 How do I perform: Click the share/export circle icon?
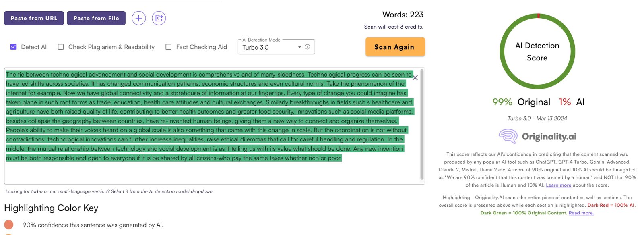pos(159,18)
